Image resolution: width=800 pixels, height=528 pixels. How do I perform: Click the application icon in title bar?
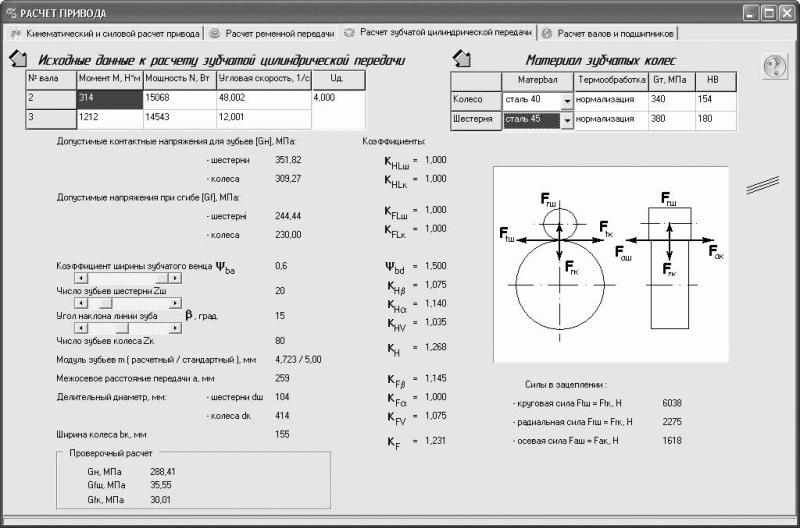click(x=11, y=13)
